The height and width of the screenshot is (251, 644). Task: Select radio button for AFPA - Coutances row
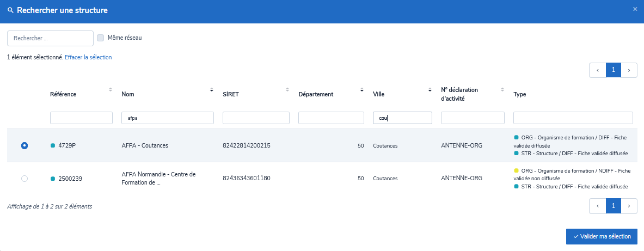click(24, 145)
